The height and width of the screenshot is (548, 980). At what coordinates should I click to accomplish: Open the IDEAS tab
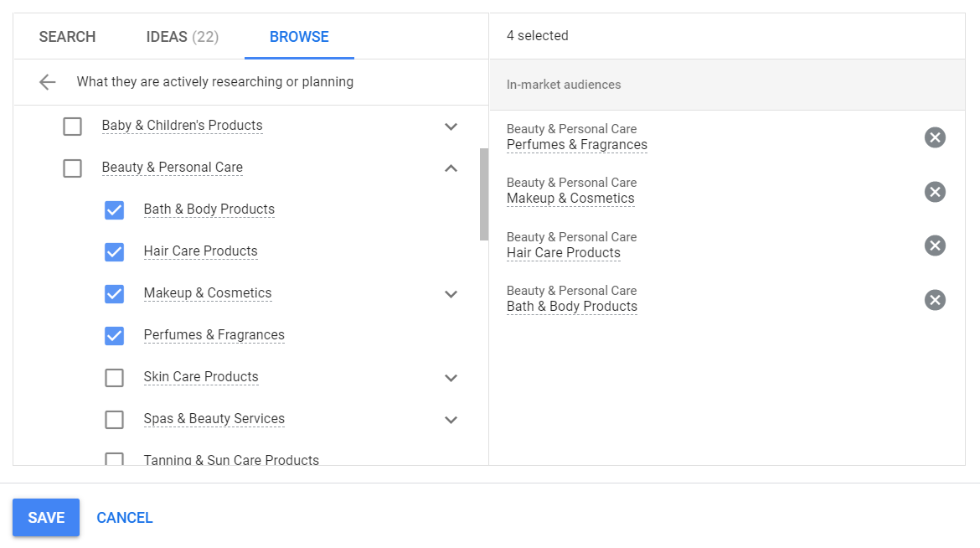click(x=182, y=36)
